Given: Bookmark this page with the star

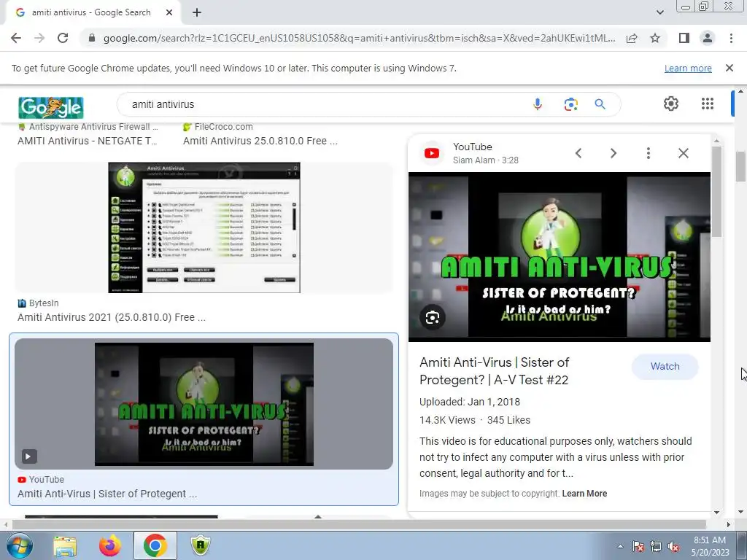Looking at the screenshot, I should [655, 38].
